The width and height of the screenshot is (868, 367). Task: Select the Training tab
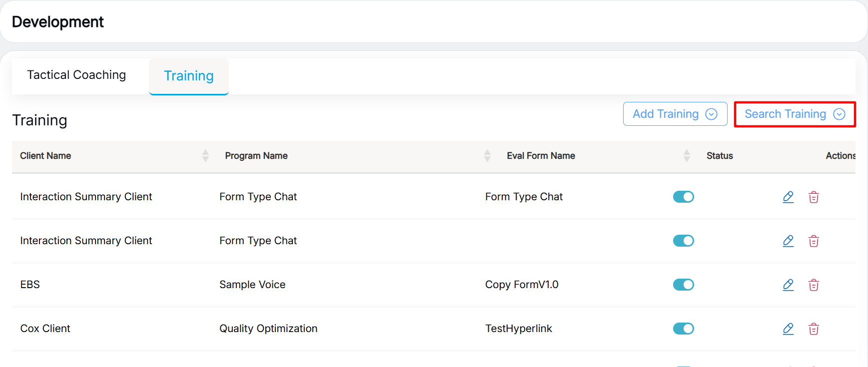189,76
